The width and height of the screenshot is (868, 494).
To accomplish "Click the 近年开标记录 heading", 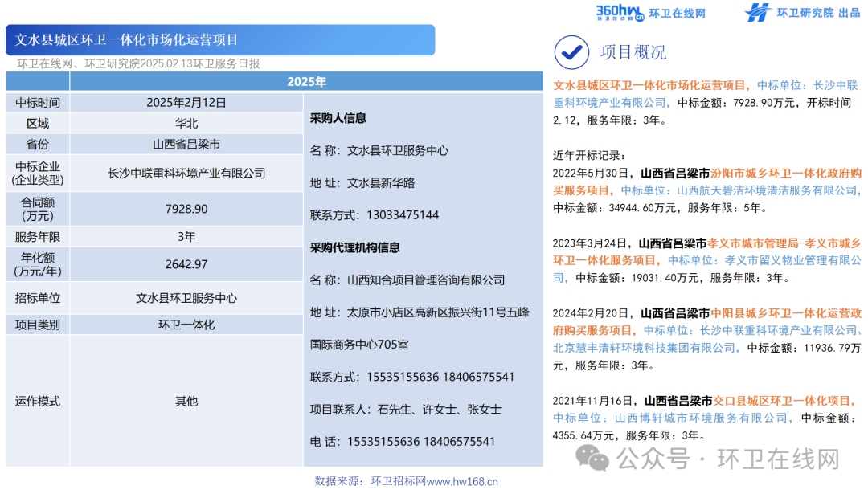I will 589,156.
